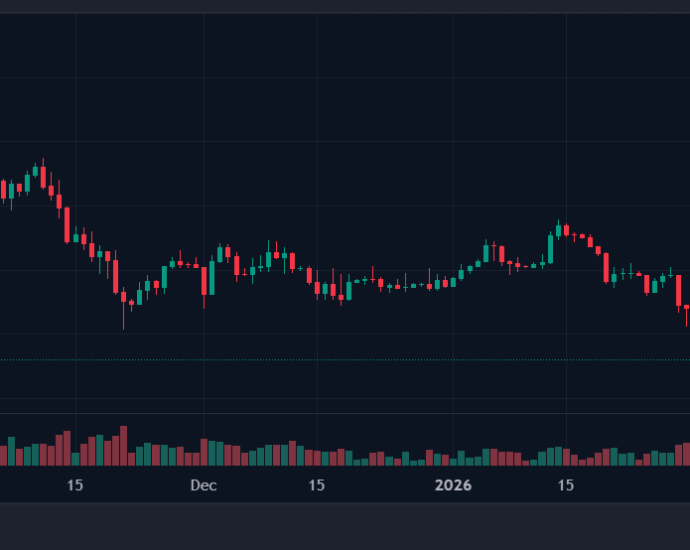
Task: Select the big red candle in mid-November's drop
Action: click(x=67, y=225)
